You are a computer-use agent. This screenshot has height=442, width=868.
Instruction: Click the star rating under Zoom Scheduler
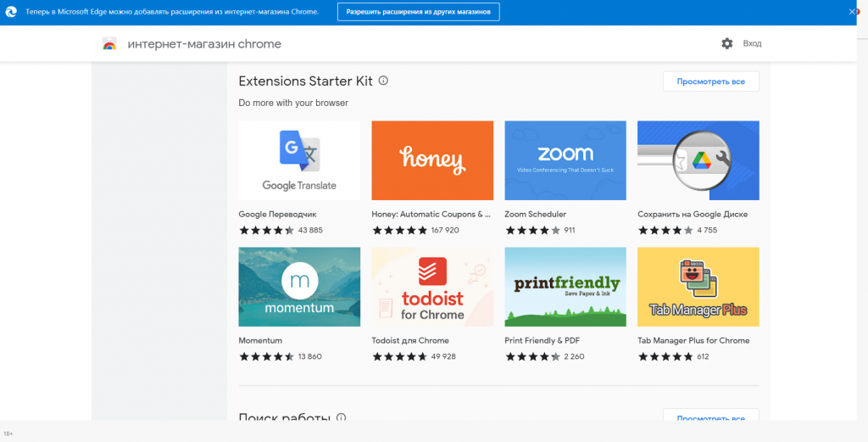532,230
